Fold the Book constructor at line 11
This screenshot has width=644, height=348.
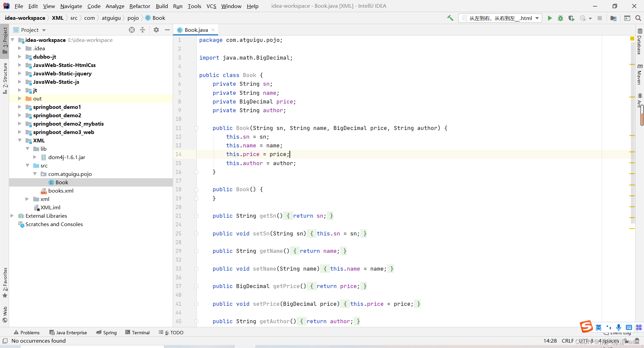(197, 128)
